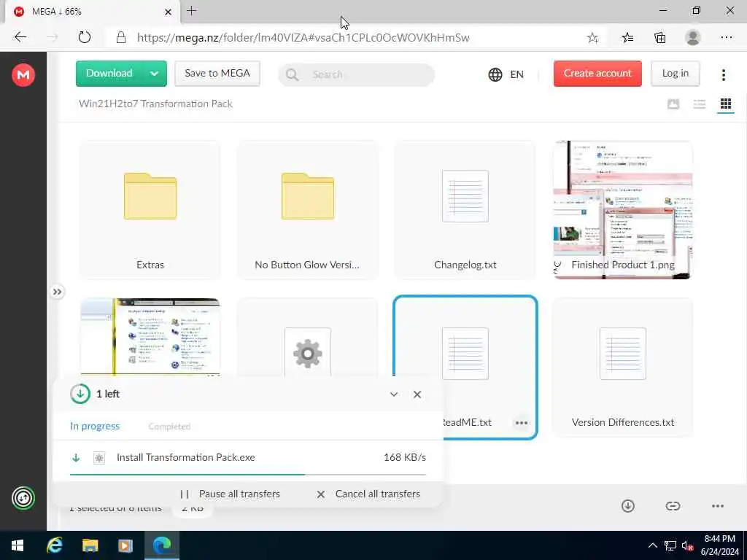Collapse the transfers panel with chevron
Screen dimensions: 747x560
click(393, 394)
